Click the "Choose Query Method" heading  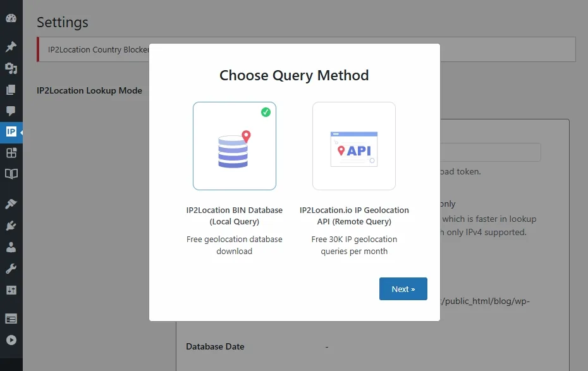[294, 75]
